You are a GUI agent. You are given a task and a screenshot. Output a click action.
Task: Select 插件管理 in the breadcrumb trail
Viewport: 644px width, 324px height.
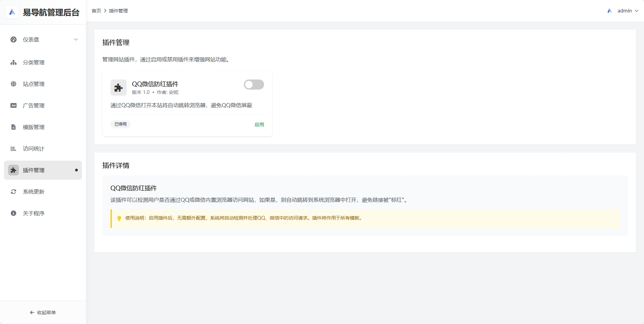pos(118,10)
